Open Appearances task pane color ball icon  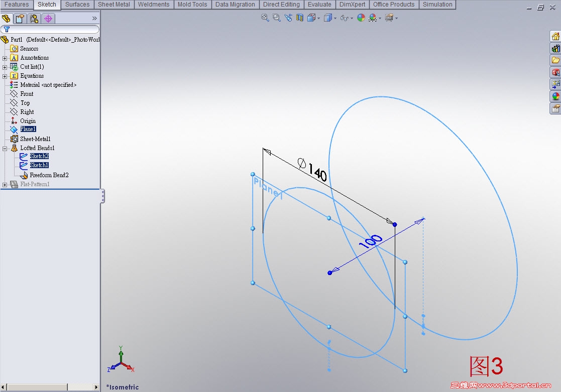tap(555, 96)
